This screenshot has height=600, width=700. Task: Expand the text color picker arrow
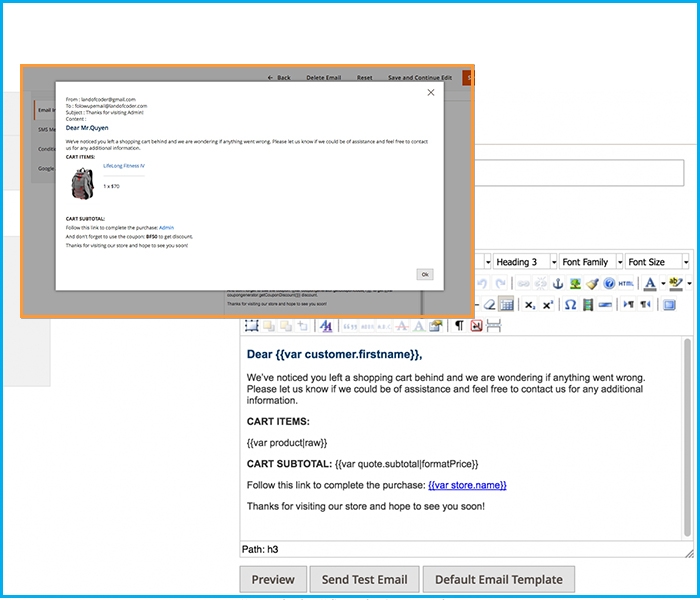[x=663, y=283]
